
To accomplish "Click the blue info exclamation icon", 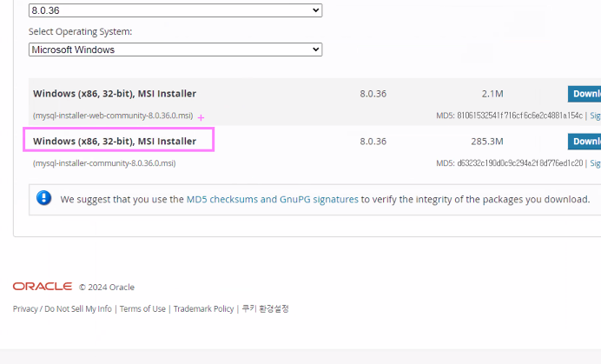I will tap(43, 198).
